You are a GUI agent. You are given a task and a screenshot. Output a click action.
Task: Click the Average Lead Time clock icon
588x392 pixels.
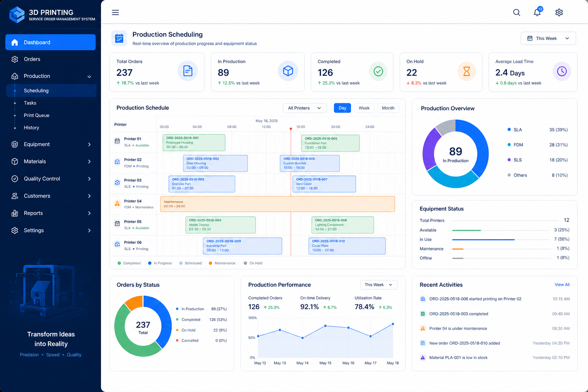pyautogui.click(x=562, y=71)
